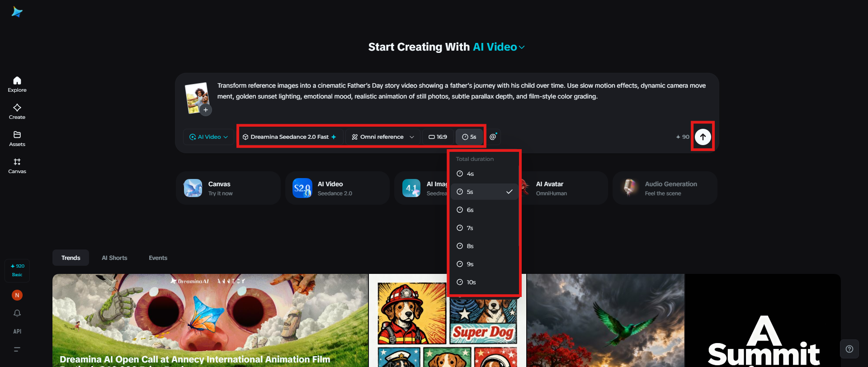The image size is (868, 367).
Task: Select 6s total duration
Action: (x=484, y=210)
